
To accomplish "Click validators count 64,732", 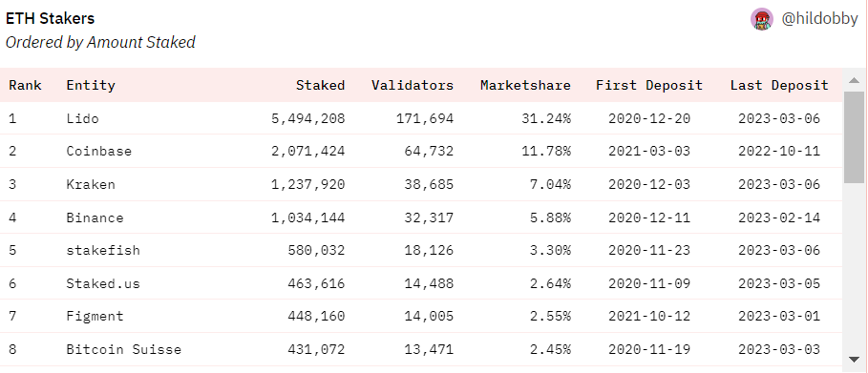I will [x=429, y=151].
